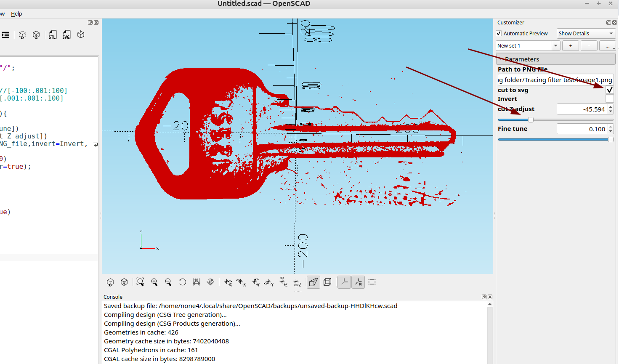This screenshot has height=364, width=619.
Task: Zoom in on the 3D viewport
Action: click(154, 282)
